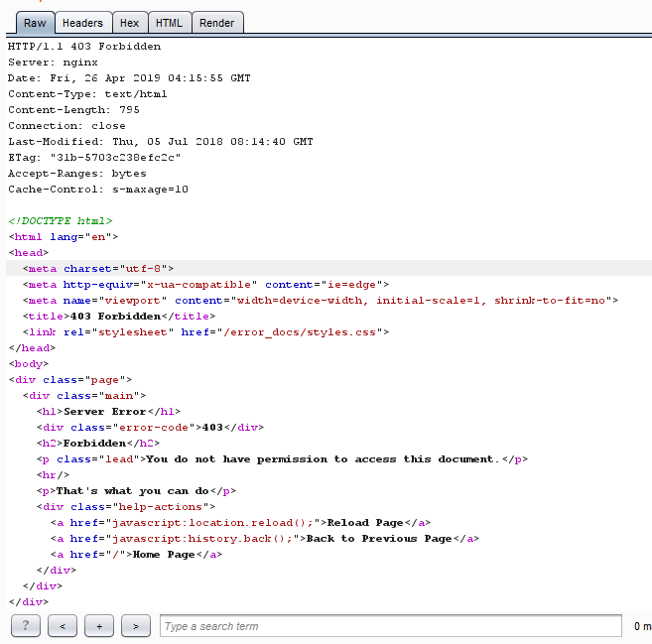
Task: Open the HTML tab
Action: tap(170, 23)
